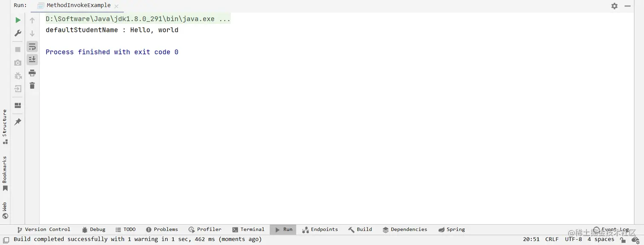Screen dimensions: 644x245
Task: Toggle soft-wrap in console output
Action: coord(32,46)
